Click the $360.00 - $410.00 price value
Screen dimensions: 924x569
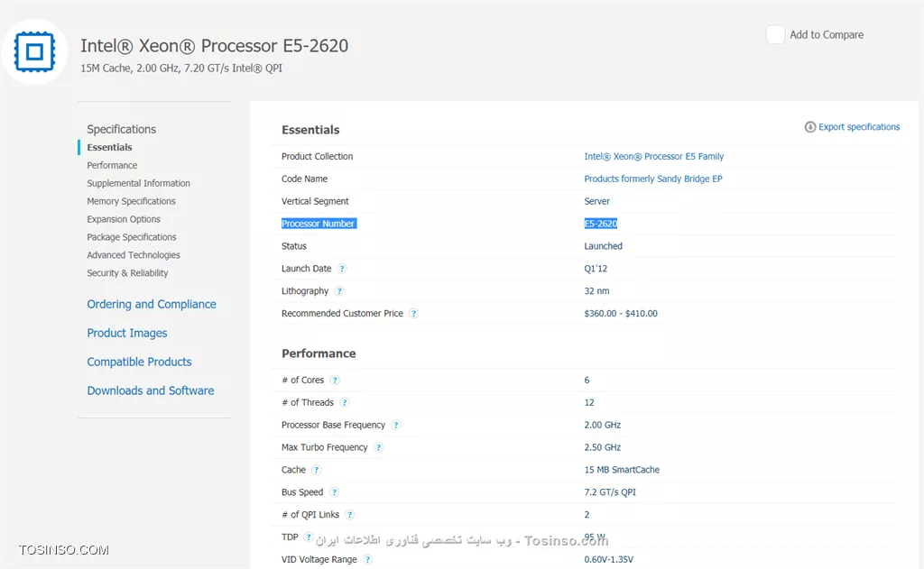[621, 314]
